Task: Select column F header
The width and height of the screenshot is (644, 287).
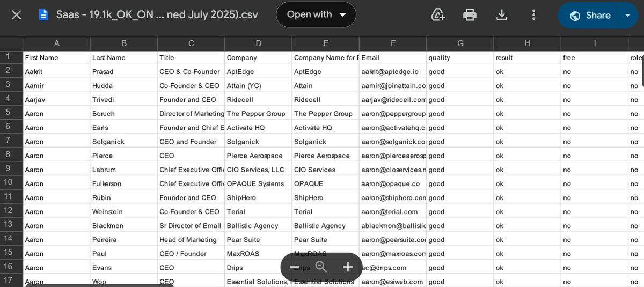Action: pos(393,43)
